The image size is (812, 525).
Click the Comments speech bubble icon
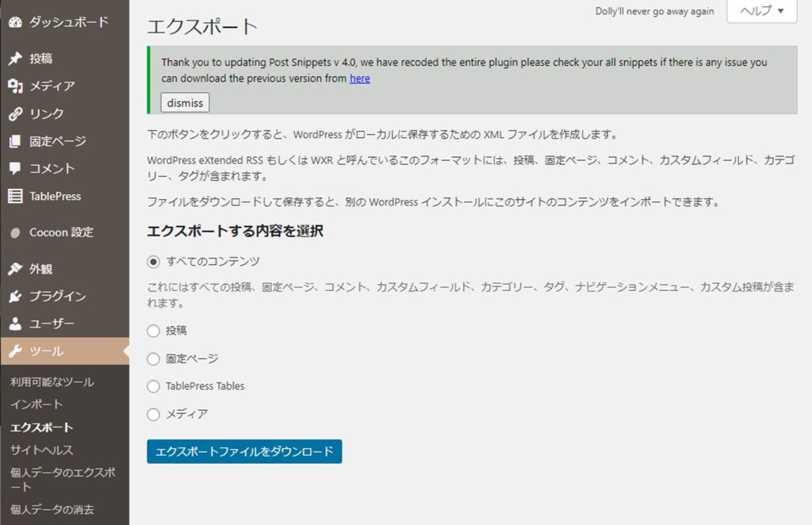tap(15, 169)
